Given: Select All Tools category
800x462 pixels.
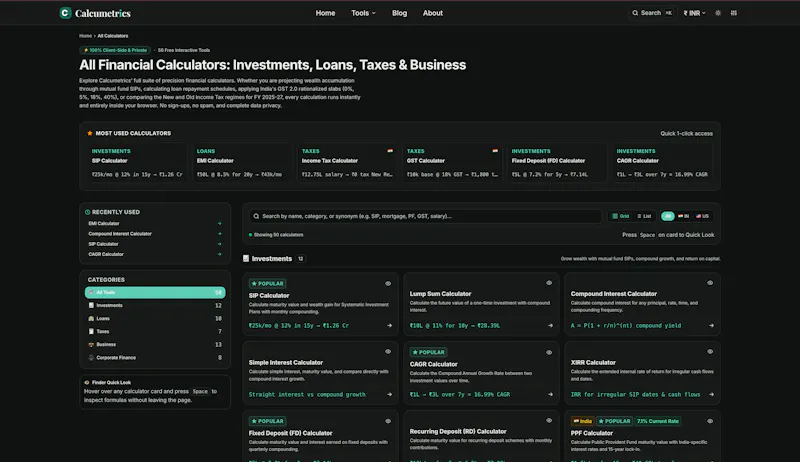Looking at the screenshot, I should [x=155, y=292].
